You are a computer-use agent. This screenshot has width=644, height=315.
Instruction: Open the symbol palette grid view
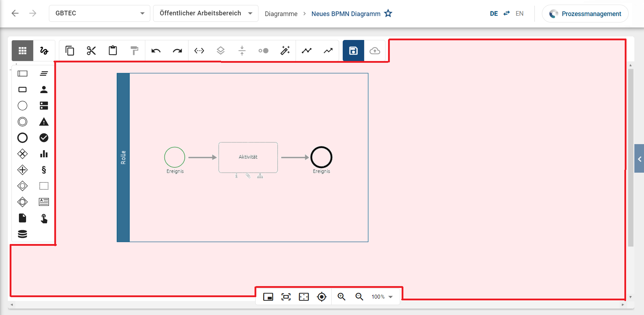(x=22, y=51)
